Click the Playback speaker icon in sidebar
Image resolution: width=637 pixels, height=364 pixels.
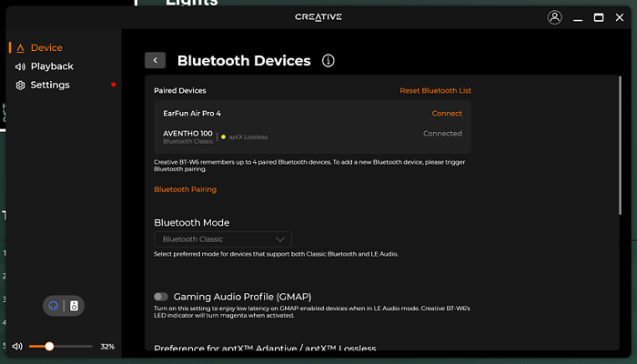point(20,66)
